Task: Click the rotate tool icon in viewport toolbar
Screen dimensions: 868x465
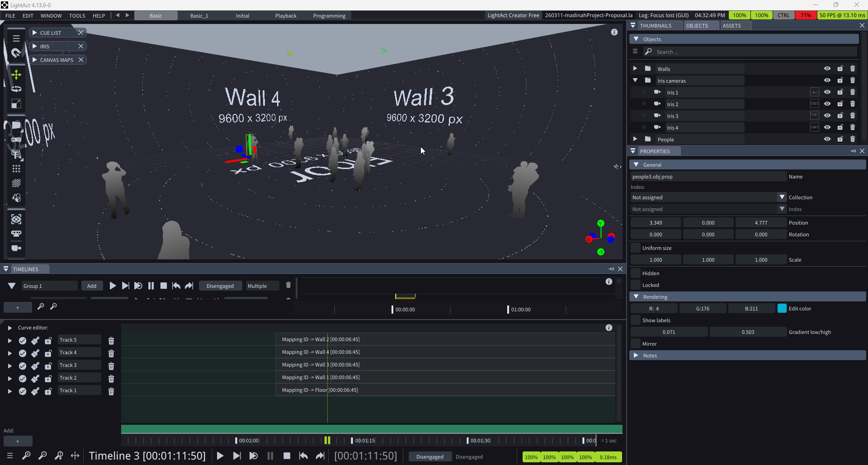Action: pyautogui.click(x=16, y=89)
